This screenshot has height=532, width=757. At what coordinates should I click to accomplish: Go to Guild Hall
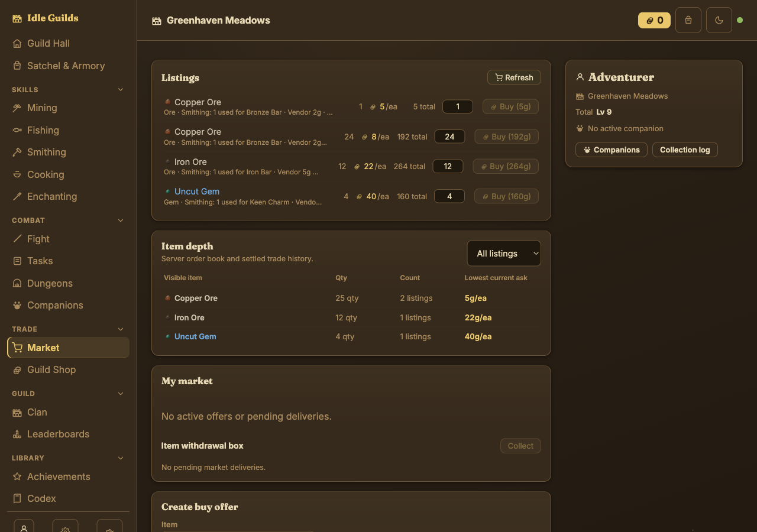(x=68, y=43)
